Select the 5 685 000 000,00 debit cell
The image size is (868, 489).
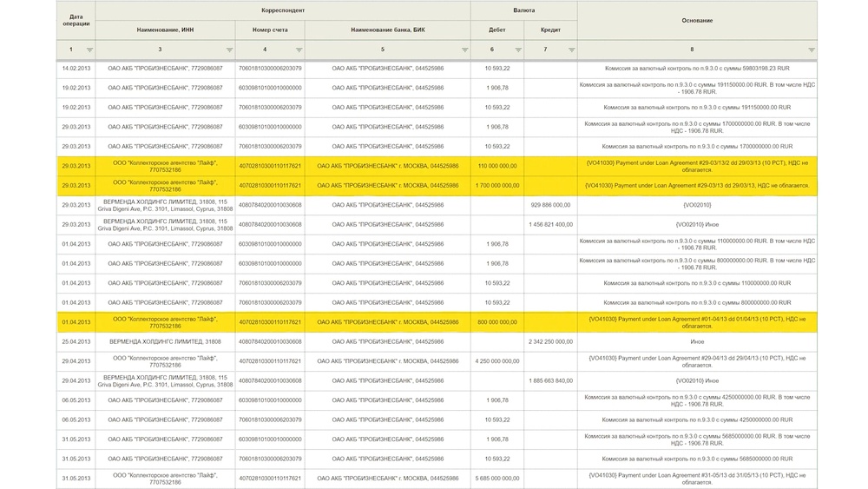pos(497,478)
